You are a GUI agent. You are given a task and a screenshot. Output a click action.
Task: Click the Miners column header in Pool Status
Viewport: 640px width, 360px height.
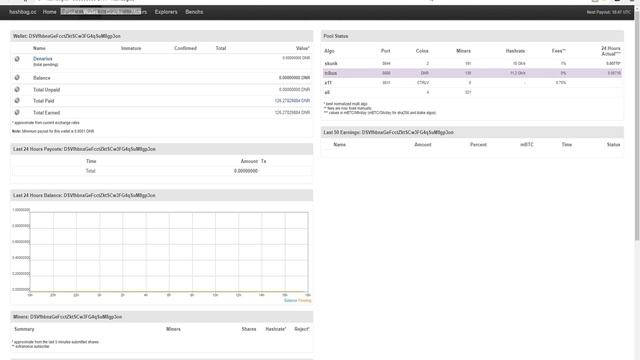463,51
